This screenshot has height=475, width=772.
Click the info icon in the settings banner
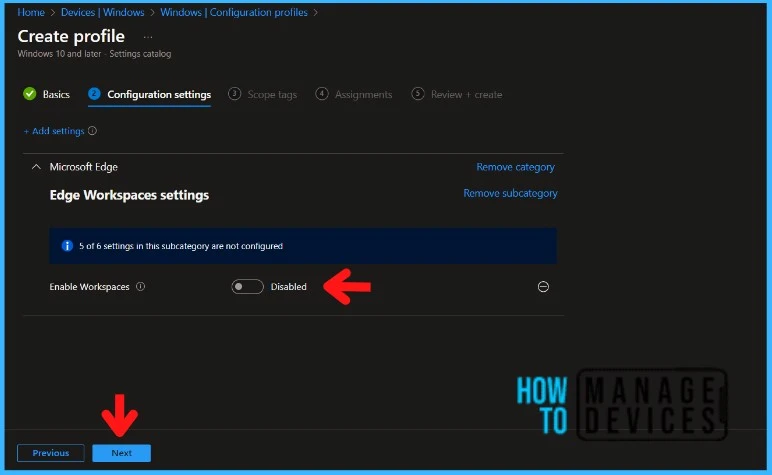(67, 246)
